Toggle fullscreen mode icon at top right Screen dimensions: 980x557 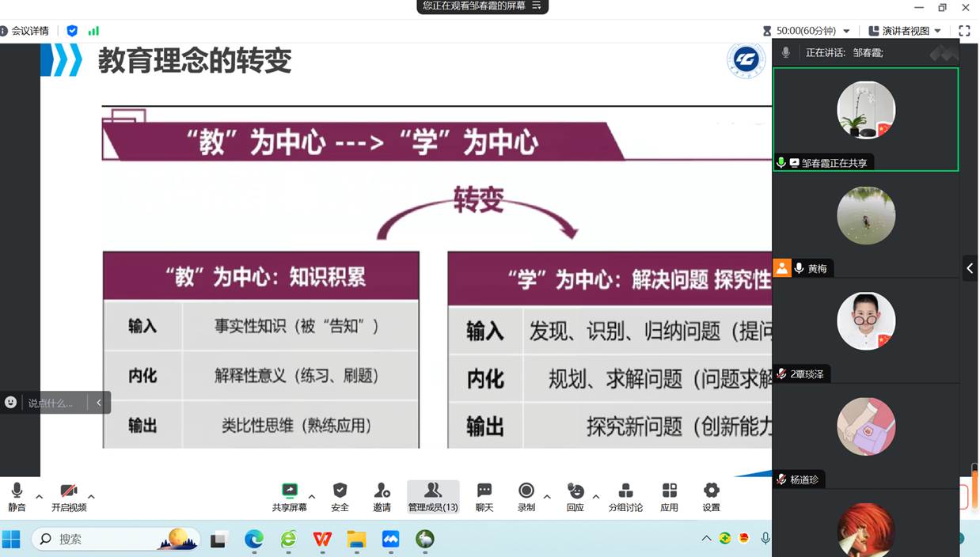964,31
